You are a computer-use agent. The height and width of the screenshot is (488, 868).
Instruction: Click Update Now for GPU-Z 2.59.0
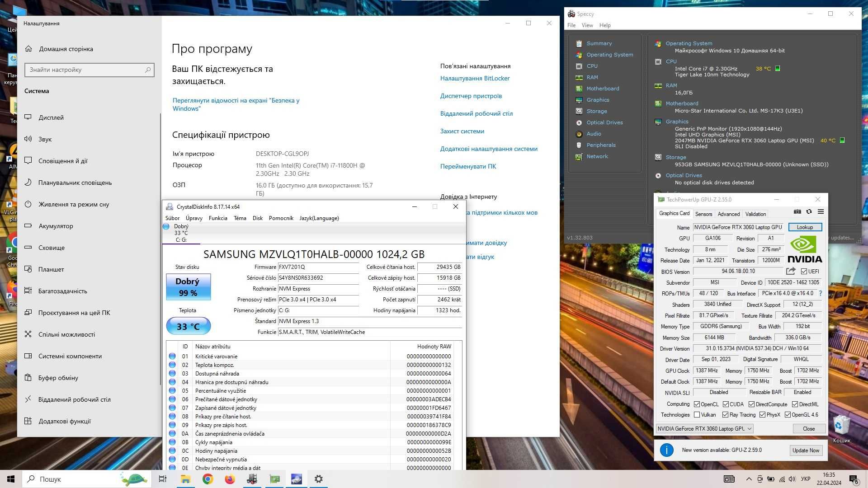[x=806, y=450]
